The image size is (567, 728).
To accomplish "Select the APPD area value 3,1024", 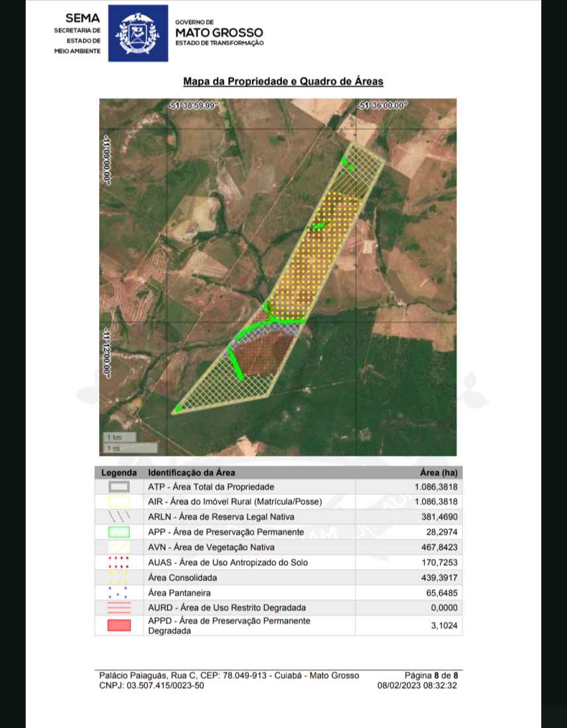I will point(444,625).
